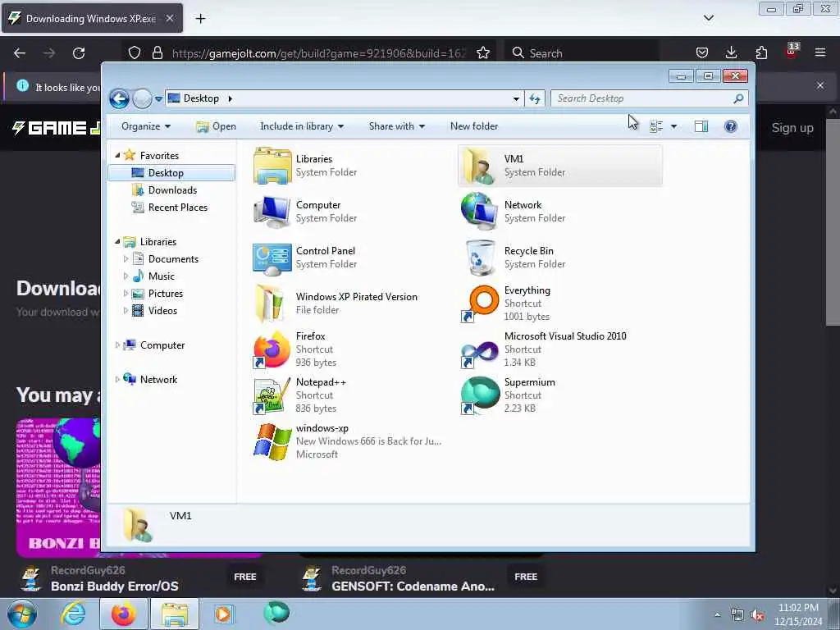This screenshot has width=840, height=630.
Task: Select the Supermium shortcut icon
Action: pyautogui.click(x=480, y=395)
